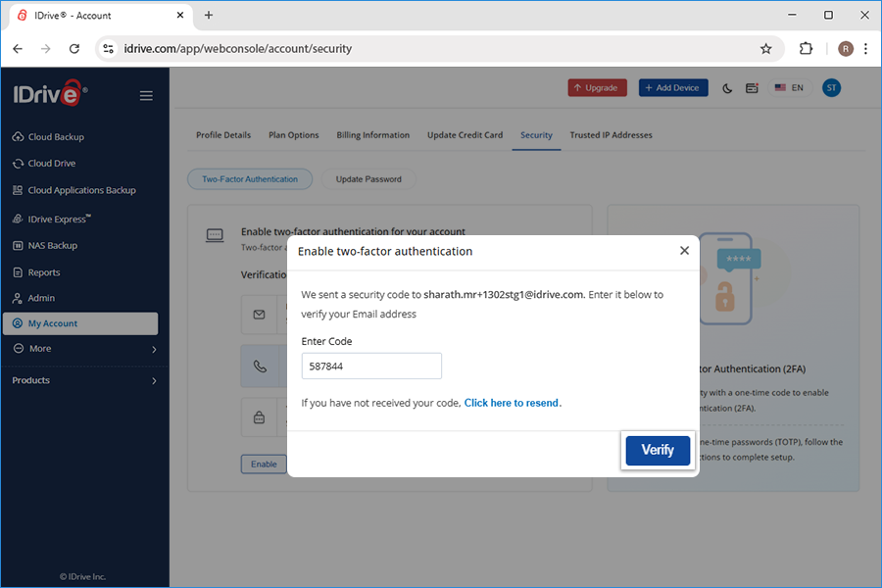Close the two-factor authentication dialog

coord(684,251)
